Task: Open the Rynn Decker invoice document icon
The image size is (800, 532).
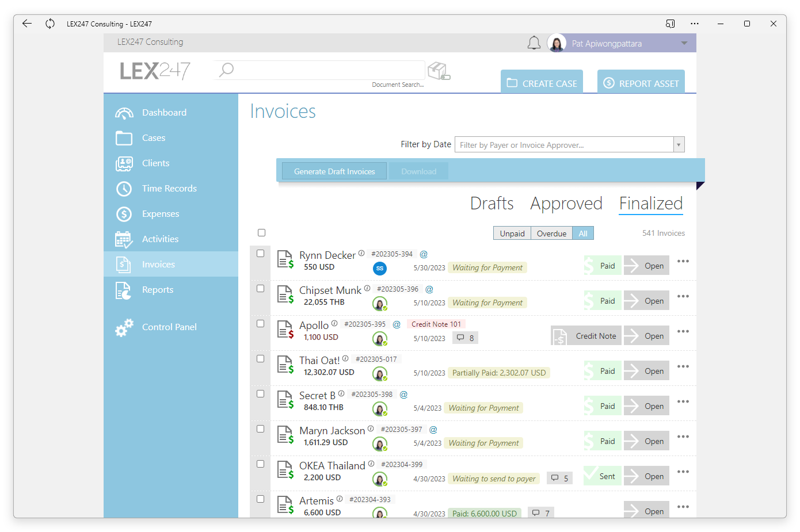Action: [x=285, y=260]
